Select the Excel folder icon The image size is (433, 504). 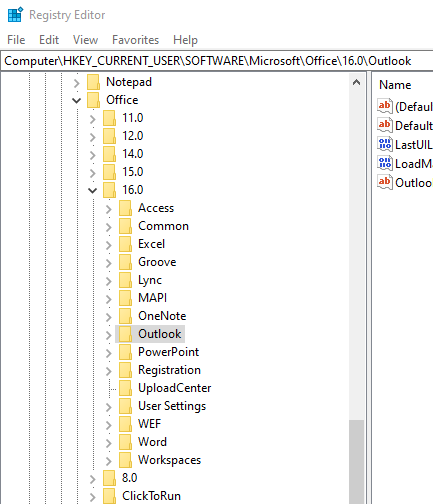coord(125,244)
